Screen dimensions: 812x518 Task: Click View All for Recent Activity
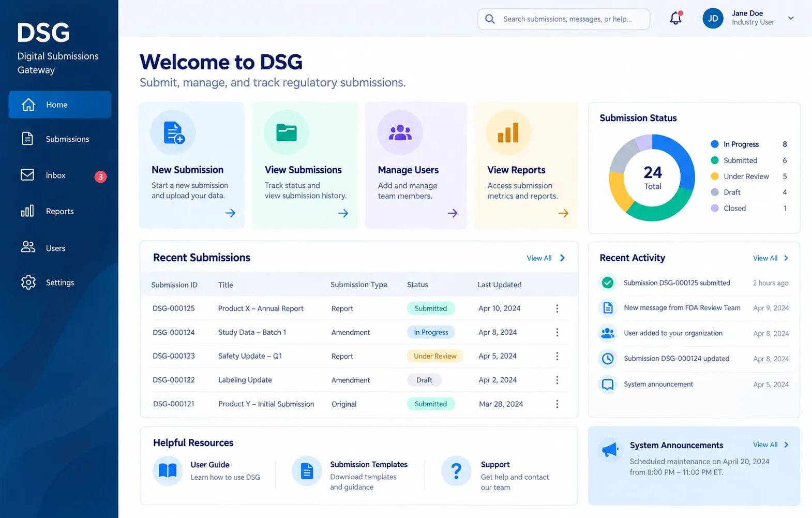[x=771, y=258]
